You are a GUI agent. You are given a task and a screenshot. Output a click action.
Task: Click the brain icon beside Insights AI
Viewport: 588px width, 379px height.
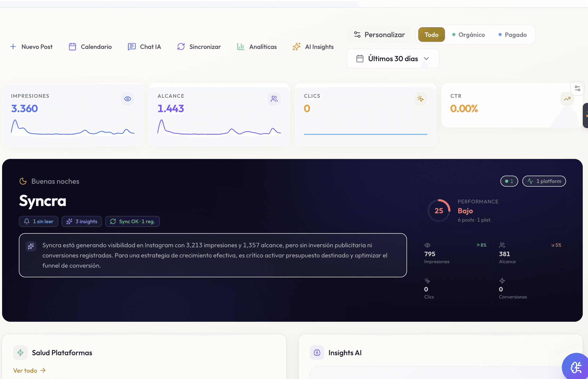point(317,353)
